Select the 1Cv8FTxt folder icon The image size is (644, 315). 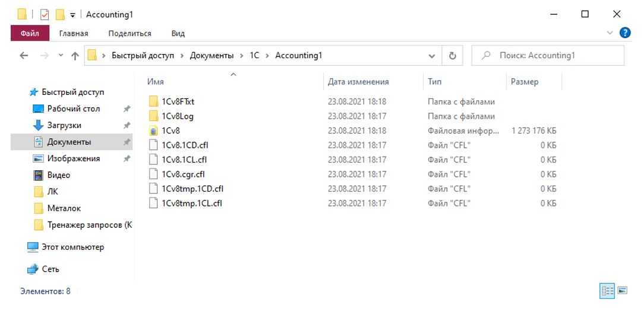(x=154, y=102)
